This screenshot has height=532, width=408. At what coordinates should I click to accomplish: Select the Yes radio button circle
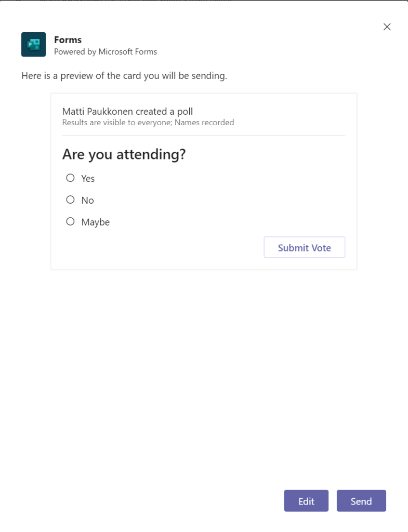pyautogui.click(x=70, y=178)
